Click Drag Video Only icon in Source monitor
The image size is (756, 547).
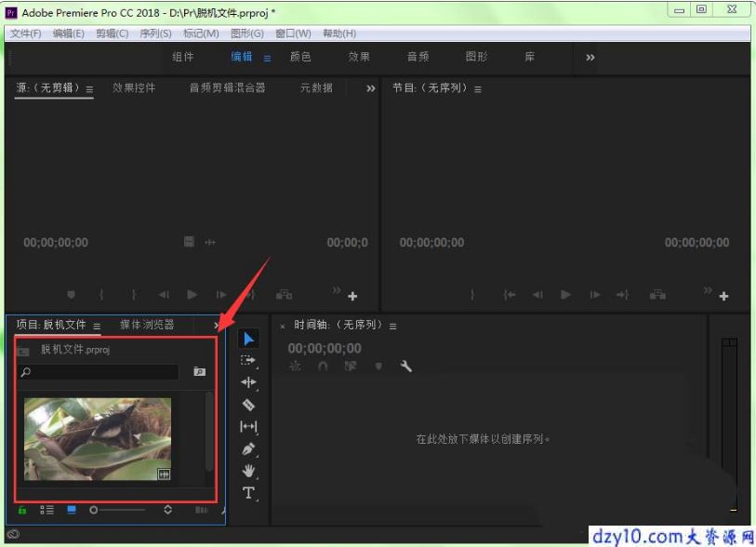click(x=190, y=241)
